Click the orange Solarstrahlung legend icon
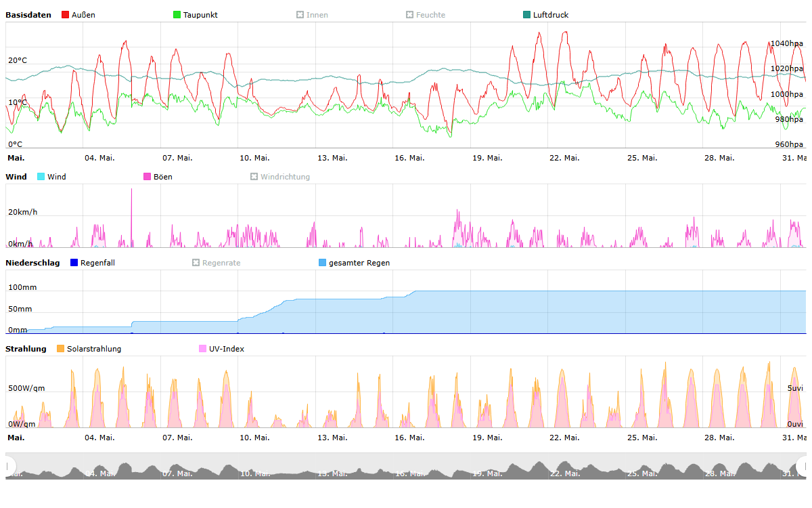 point(61,349)
